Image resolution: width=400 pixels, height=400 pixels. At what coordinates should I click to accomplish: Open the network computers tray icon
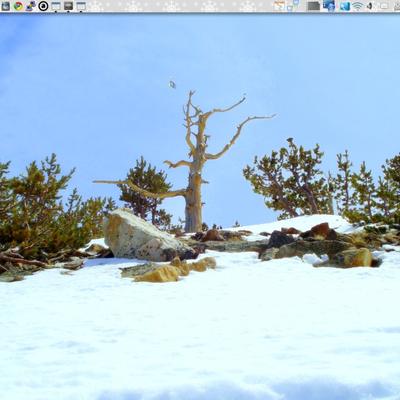294,5
